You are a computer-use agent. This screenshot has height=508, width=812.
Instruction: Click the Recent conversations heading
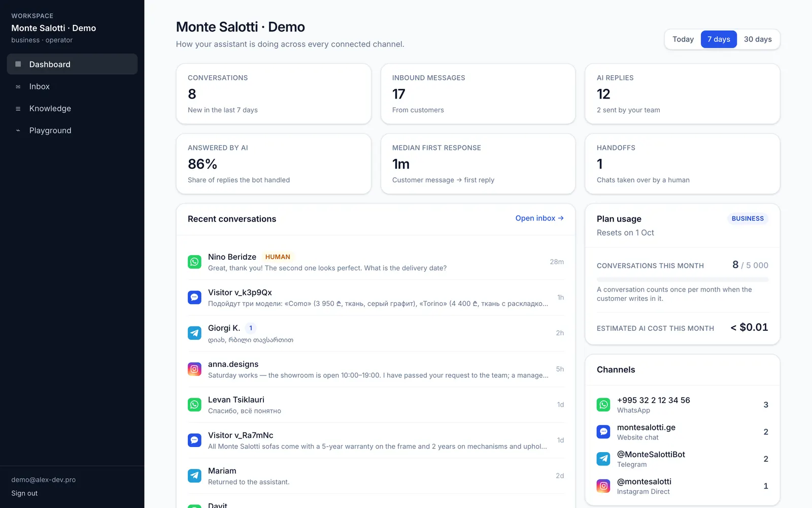click(232, 219)
